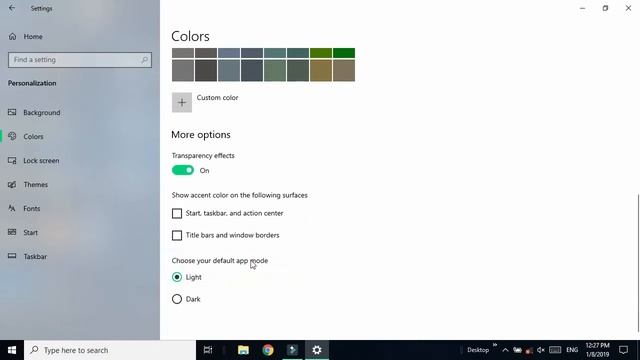
Task: Click the Settings gear on the taskbar
Action: tap(317, 350)
